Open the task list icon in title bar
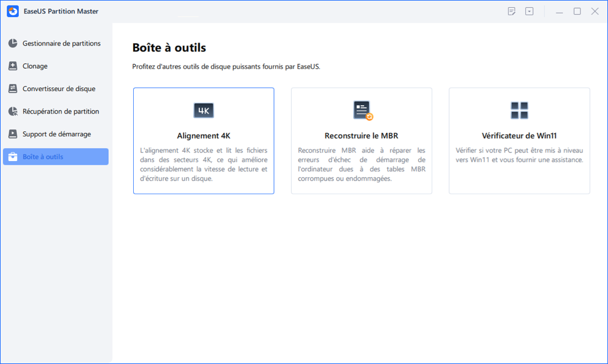 (511, 11)
